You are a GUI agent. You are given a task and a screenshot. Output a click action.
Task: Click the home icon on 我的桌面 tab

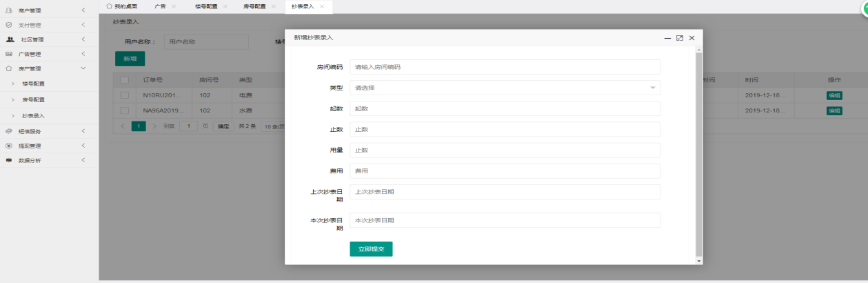coord(109,6)
